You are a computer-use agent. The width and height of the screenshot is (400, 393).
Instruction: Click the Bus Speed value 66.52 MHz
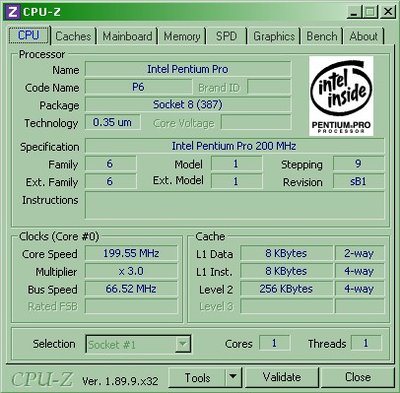coord(131,289)
